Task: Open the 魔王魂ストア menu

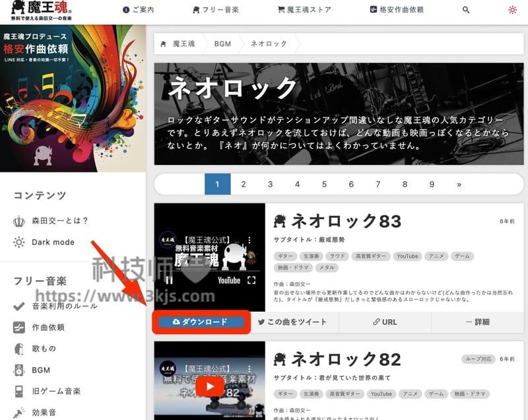Action: (x=304, y=10)
